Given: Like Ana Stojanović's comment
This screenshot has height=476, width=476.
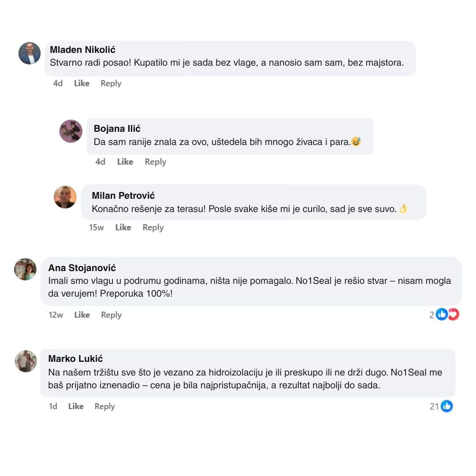Looking at the screenshot, I should tap(82, 315).
